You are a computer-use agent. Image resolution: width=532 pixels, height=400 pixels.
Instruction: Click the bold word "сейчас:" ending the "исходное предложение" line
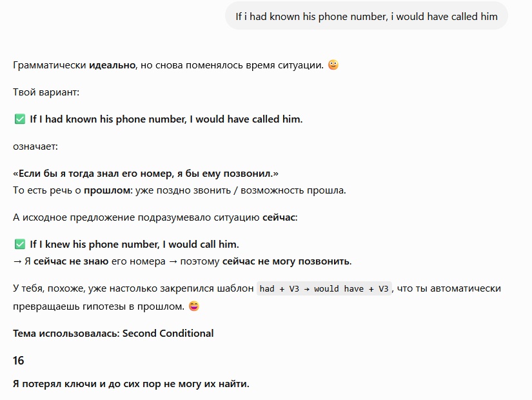[280, 217]
